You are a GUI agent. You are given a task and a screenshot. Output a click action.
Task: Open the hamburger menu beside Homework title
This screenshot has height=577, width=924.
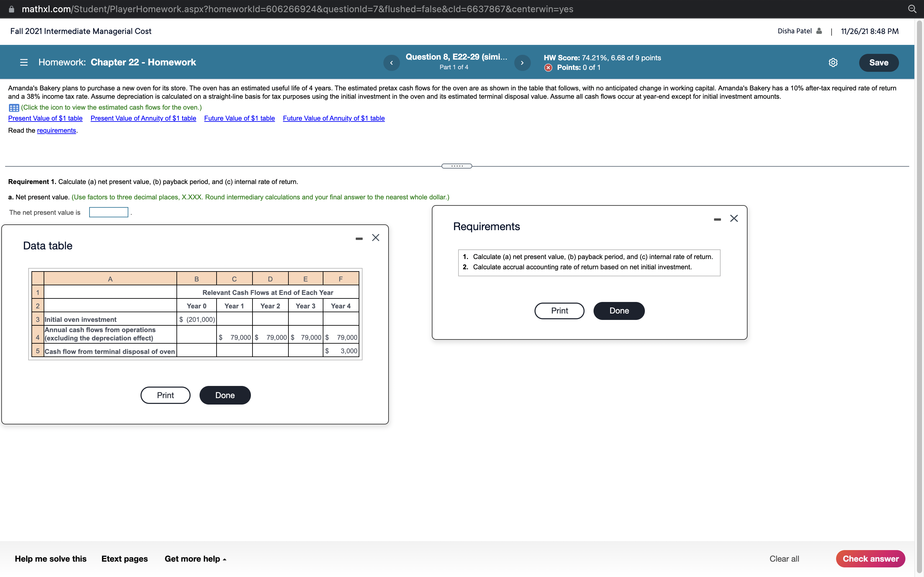tap(24, 62)
